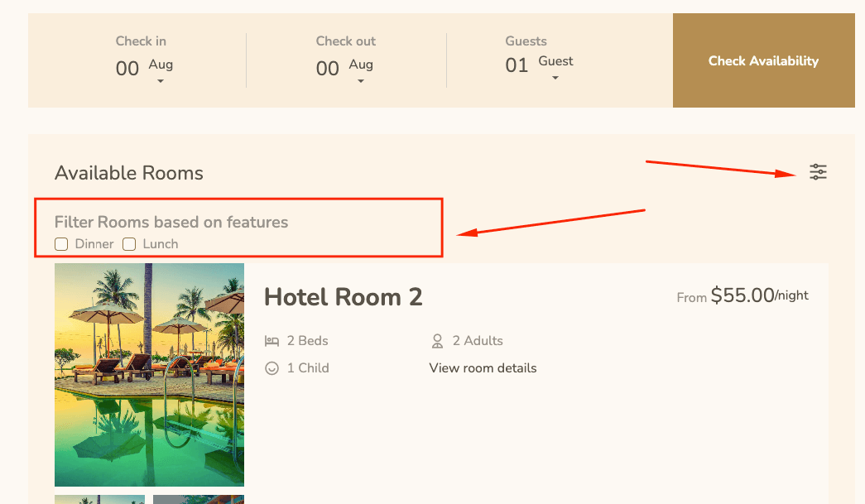865x504 pixels.
Task: Select the Available Rooms section header
Action: 128,173
